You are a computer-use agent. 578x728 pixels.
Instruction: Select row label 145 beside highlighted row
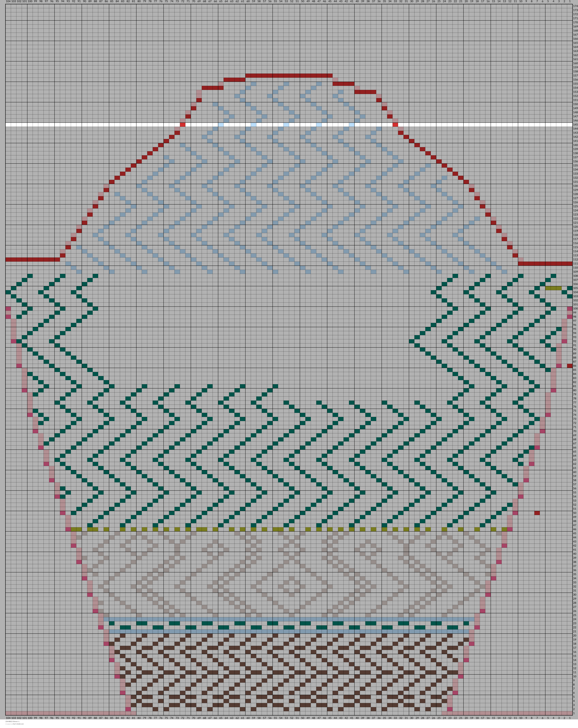pyautogui.click(x=575, y=125)
